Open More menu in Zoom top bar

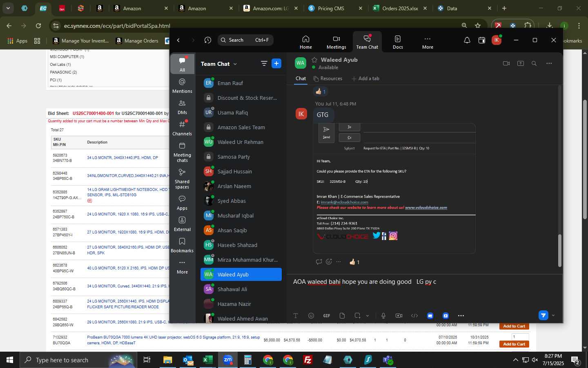click(x=428, y=42)
